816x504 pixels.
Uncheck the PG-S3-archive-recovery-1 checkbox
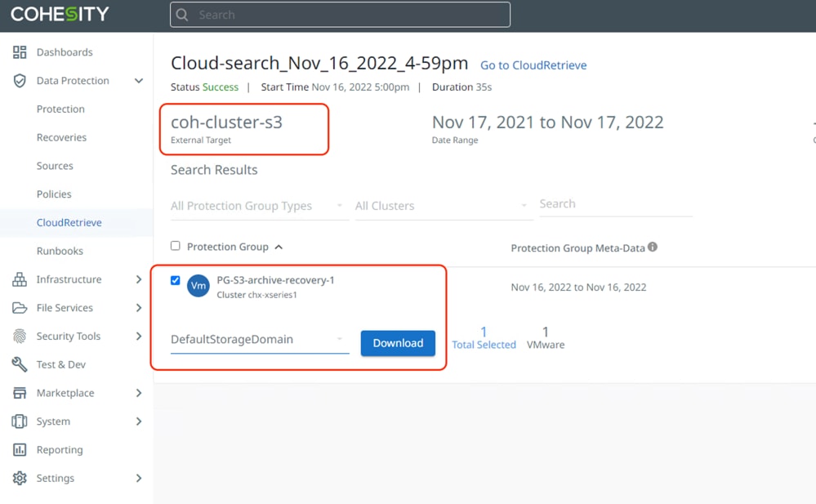coord(176,280)
